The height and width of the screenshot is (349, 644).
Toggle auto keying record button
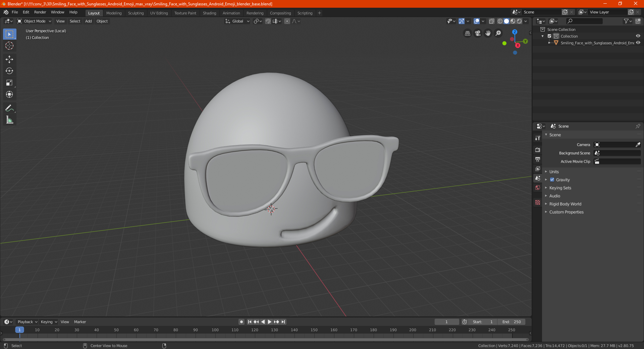(241, 322)
